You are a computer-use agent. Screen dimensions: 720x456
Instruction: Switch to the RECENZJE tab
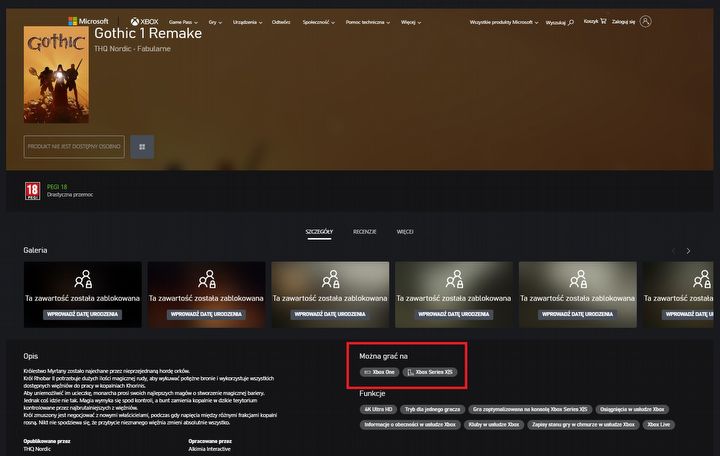tap(364, 231)
